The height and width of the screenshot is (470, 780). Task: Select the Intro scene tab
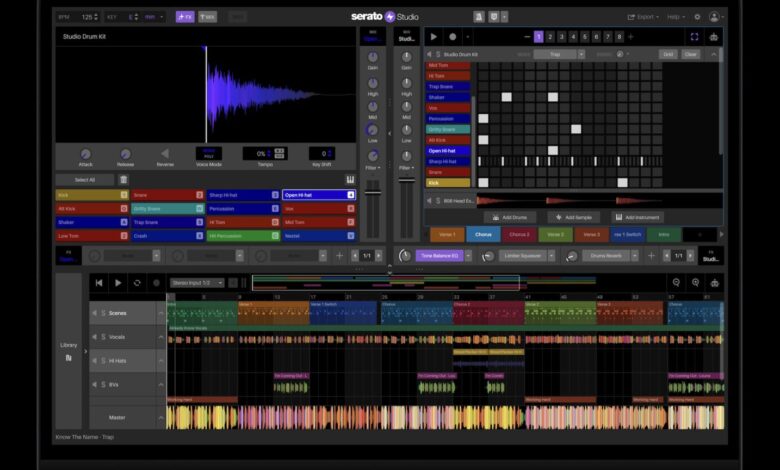pyautogui.click(x=664, y=234)
